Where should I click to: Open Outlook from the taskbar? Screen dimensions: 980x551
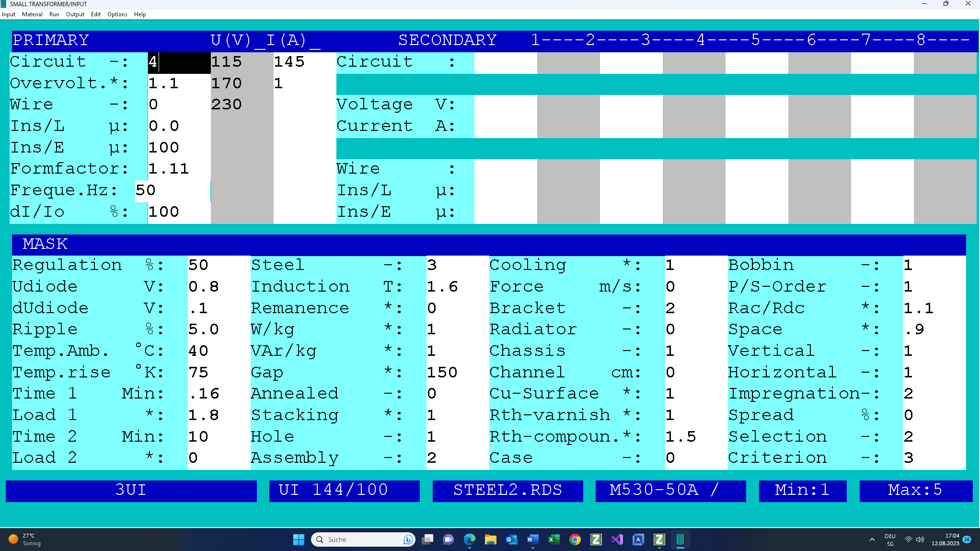(511, 539)
